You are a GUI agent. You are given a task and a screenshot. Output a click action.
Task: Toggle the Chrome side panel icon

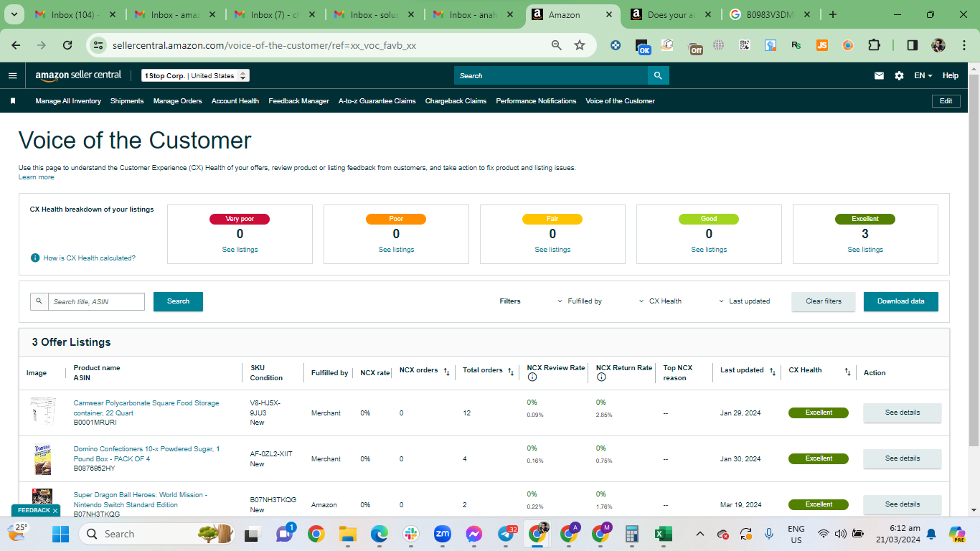(x=913, y=45)
